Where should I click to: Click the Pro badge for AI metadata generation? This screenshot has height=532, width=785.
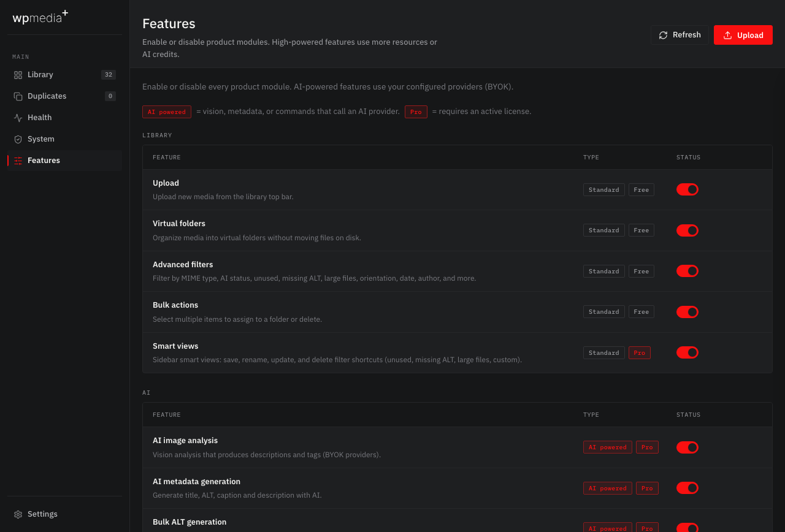(x=647, y=488)
